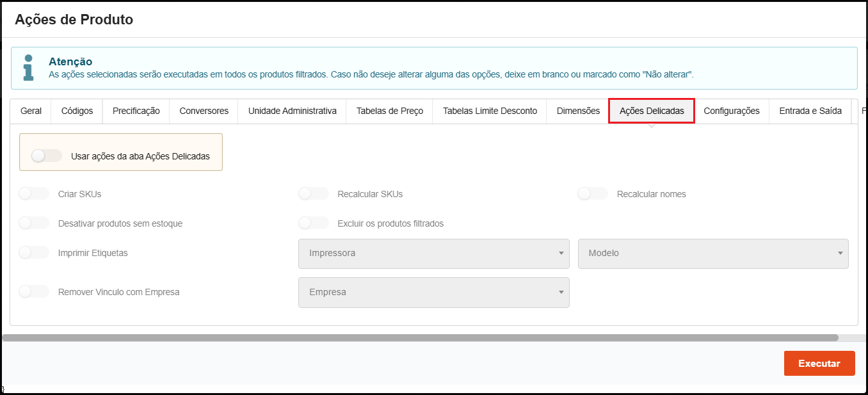The height and width of the screenshot is (395, 868).
Task: Toggle Imprimir Etiquetas switch
Action: click(34, 253)
